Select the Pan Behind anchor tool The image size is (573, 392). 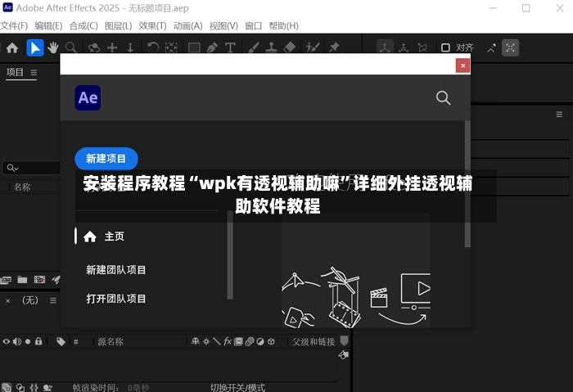tap(171, 47)
